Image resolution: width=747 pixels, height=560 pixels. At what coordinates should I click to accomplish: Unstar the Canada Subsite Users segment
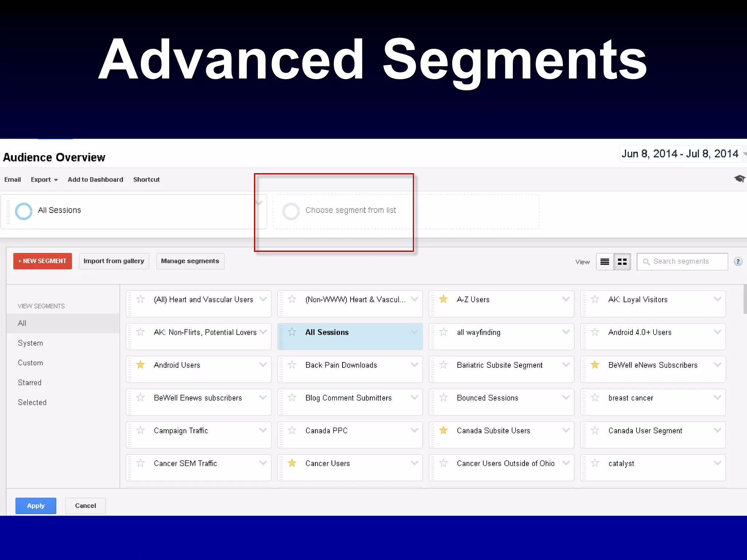pos(444,431)
